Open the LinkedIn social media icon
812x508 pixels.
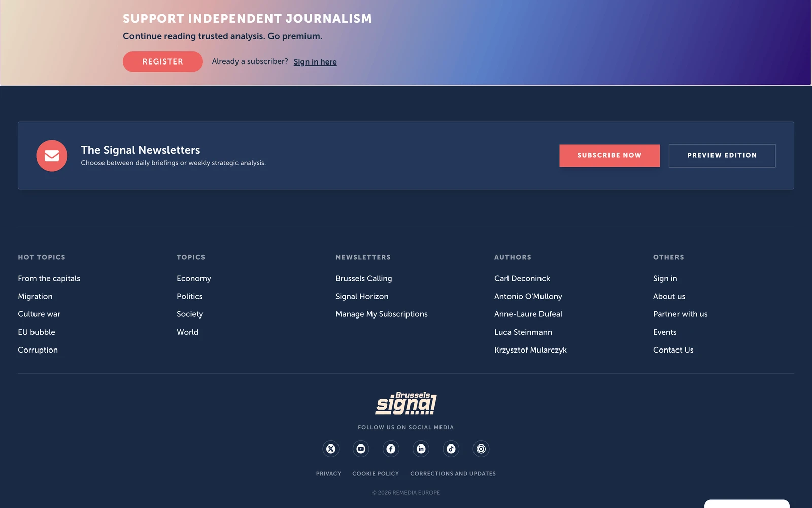click(421, 449)
